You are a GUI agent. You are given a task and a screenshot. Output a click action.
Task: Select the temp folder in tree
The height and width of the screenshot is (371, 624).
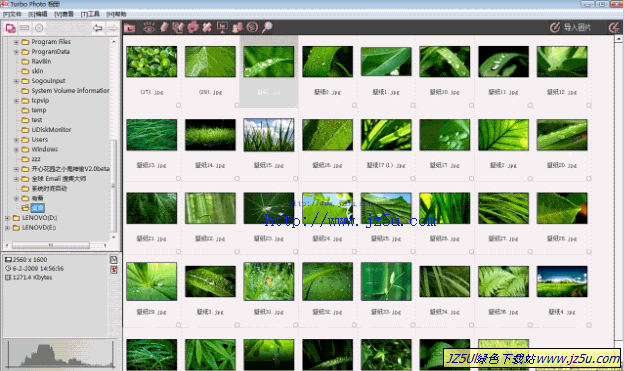click(39, 110)
